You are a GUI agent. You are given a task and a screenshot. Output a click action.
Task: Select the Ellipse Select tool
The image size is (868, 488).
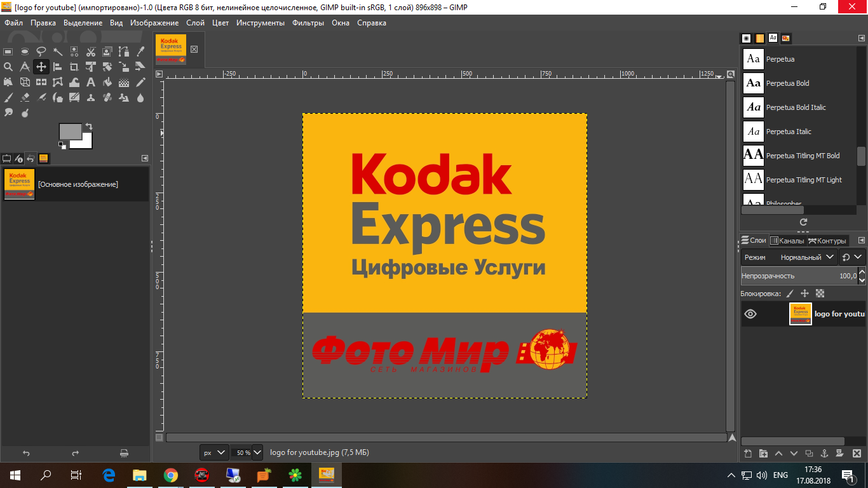pos(25,51)
